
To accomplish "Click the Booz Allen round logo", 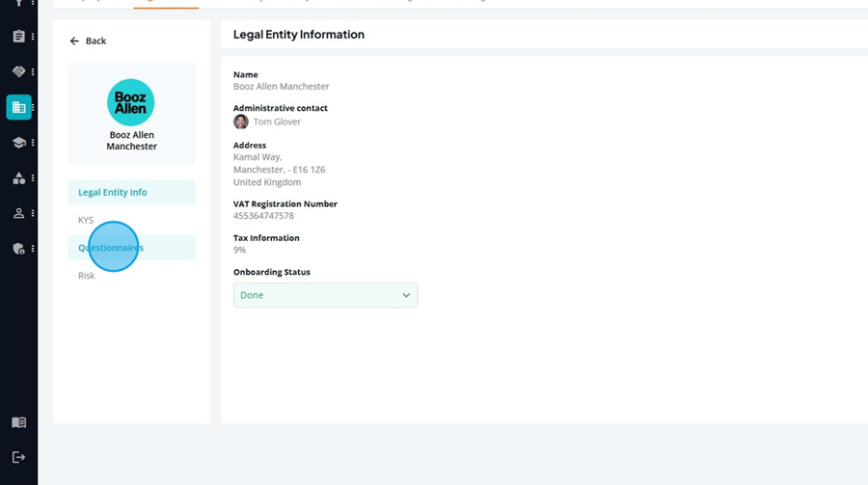I will tap(130, 102).
